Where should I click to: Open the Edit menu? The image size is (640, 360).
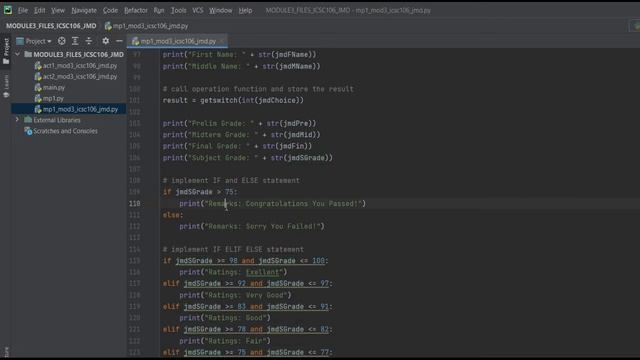[x=40, y=10]
